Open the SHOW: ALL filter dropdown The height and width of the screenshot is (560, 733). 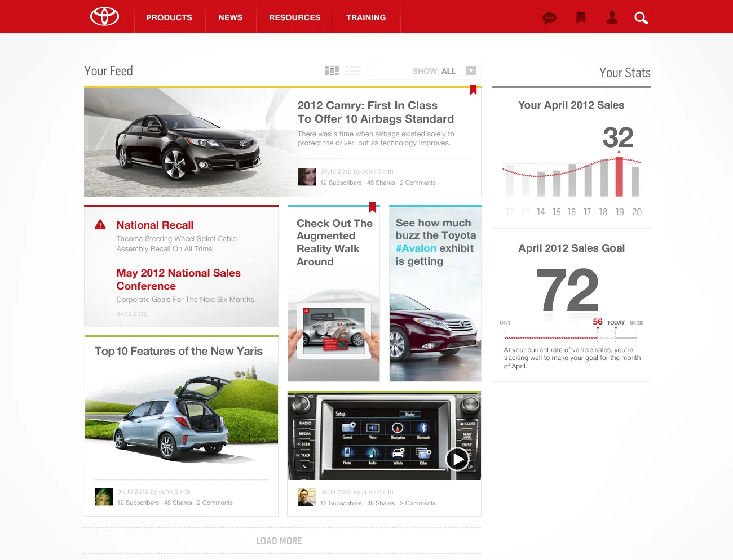point(424,71)
